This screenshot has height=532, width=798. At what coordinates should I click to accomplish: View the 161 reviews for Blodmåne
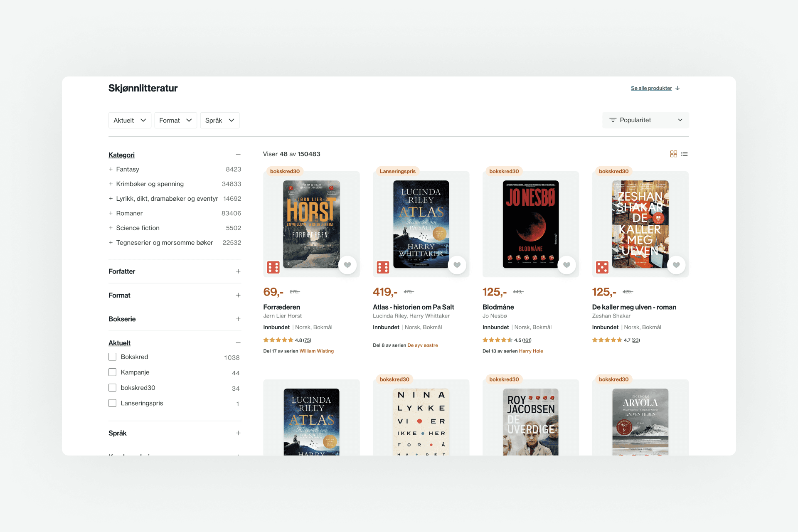coord(527,340)
